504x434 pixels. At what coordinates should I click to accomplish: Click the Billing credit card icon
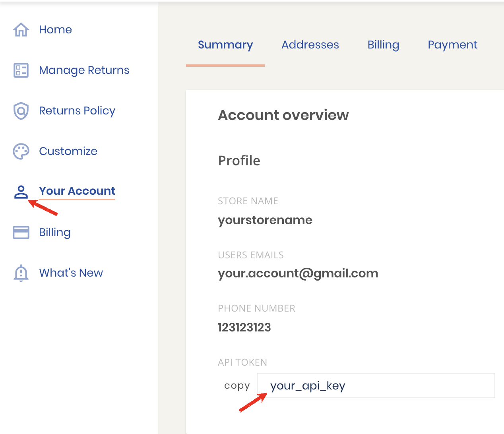[x=21, y=232]
